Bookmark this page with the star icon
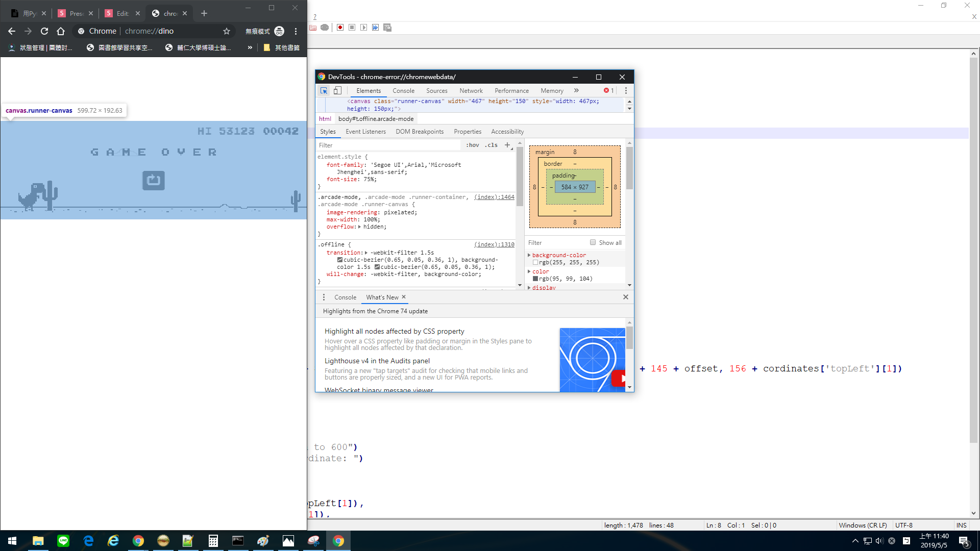Viewport: 980px width, 551px height. pyautogui.click(x=227, y=31)
